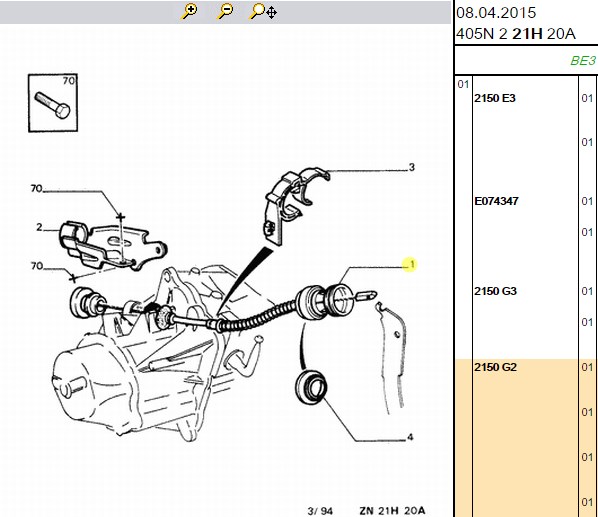Select the zoom and pan magnifier tool
Image resolution: width=598 pixels, height=517 pixels.
point(263,11)
